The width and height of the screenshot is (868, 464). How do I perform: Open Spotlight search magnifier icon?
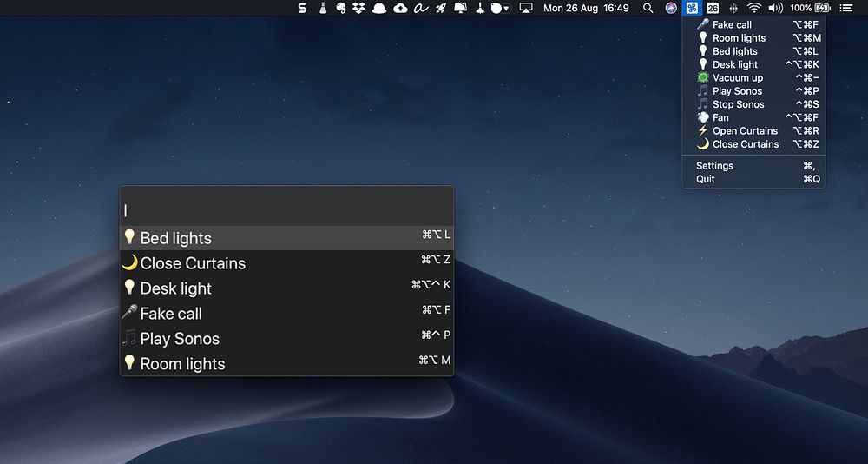648,8
